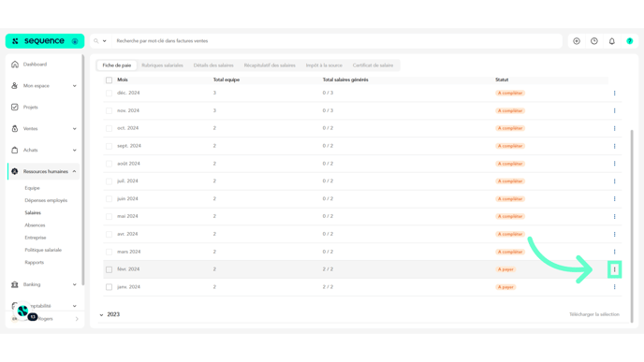Check the sept. 2024 row checkbox
This screenshot has width=644, height=362.
(109, 146)
